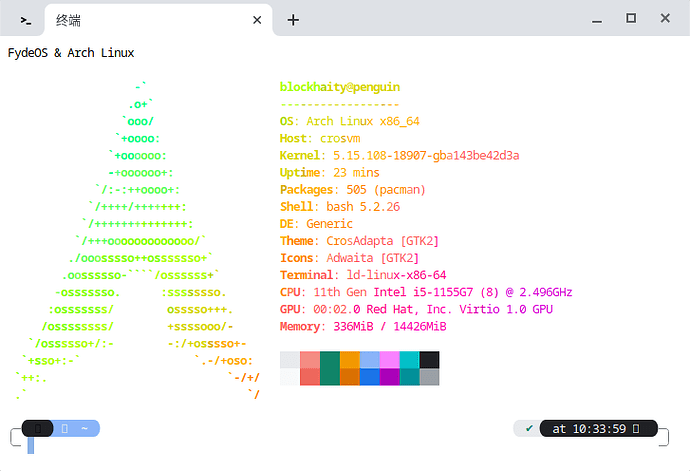The height and width of the screenshot is (471, 690).
Task: Maximize the terminal window
Action: (x=631, y=18)
